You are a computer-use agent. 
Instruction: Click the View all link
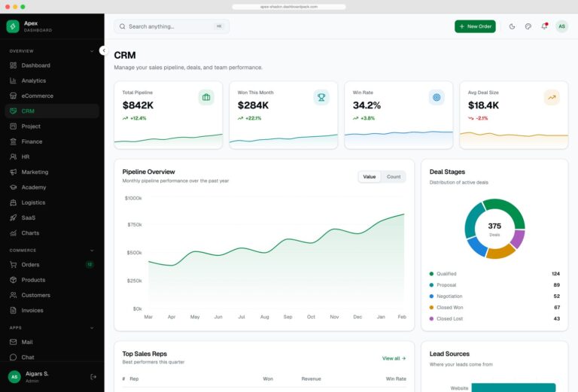tap(394, 358)
